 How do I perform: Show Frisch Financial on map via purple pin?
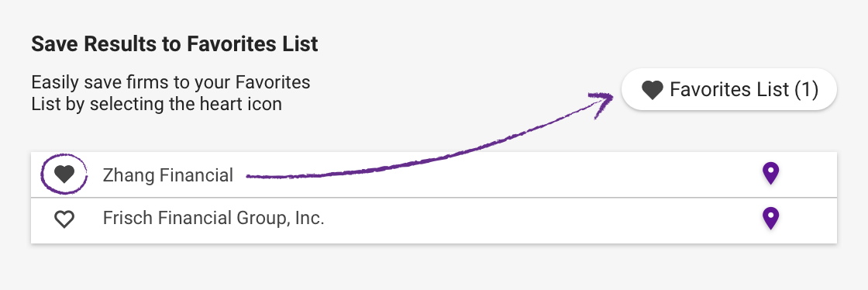[x=770, y=219]
